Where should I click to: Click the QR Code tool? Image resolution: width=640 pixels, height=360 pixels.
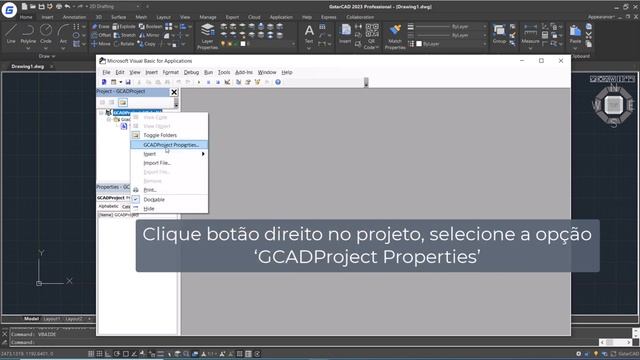(371, 37)
